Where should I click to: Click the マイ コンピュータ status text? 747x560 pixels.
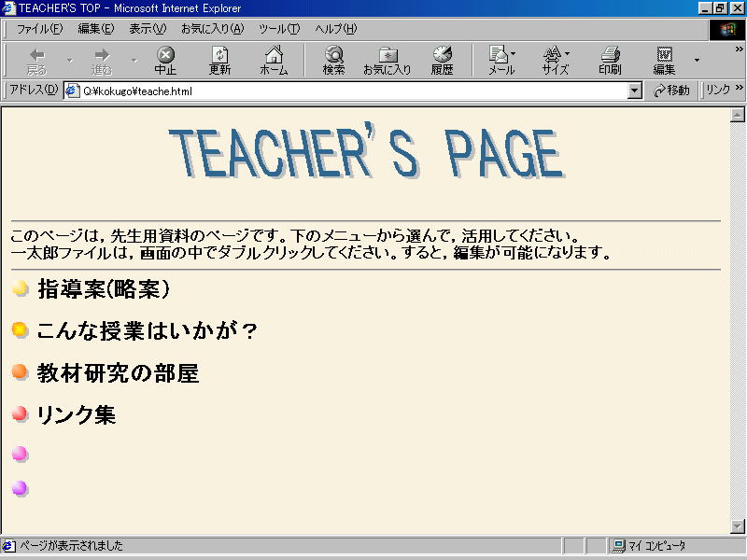point(657,546)
